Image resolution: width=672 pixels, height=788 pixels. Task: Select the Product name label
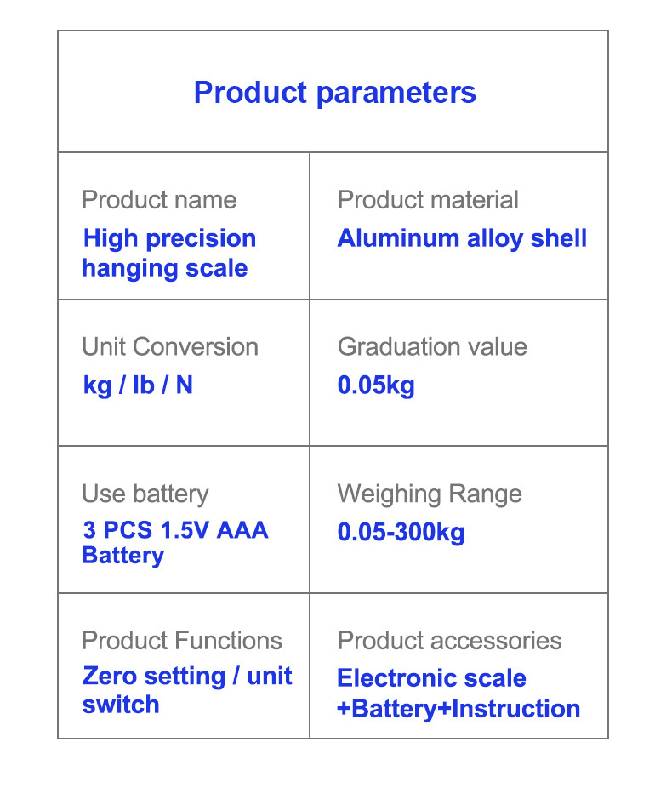pos(159,200)
